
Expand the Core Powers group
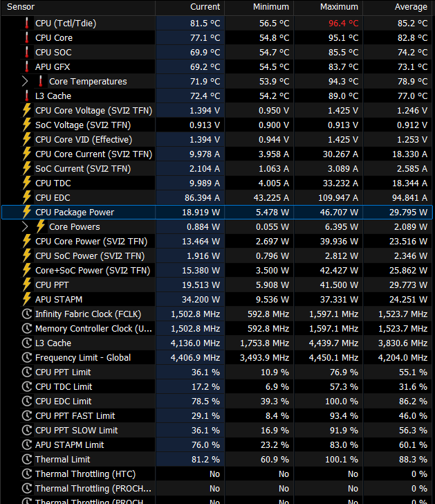tap(25, 226)
